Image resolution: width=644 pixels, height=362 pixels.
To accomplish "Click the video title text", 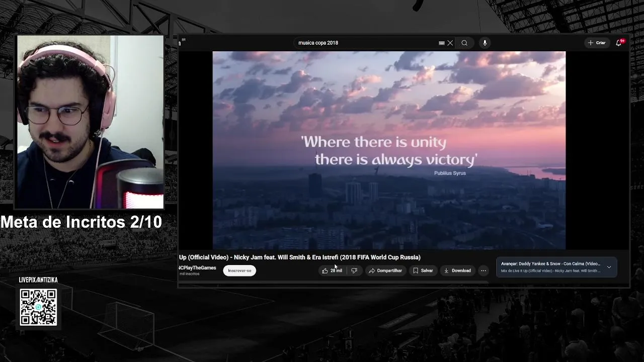I will click(300, 257).
